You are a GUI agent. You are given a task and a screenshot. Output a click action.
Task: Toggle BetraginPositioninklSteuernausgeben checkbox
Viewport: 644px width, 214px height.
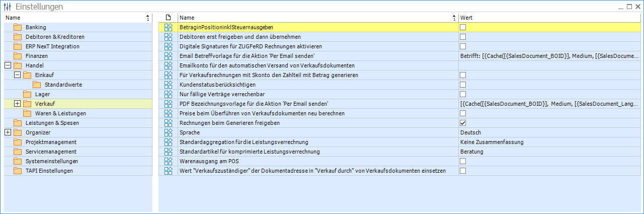463,27
